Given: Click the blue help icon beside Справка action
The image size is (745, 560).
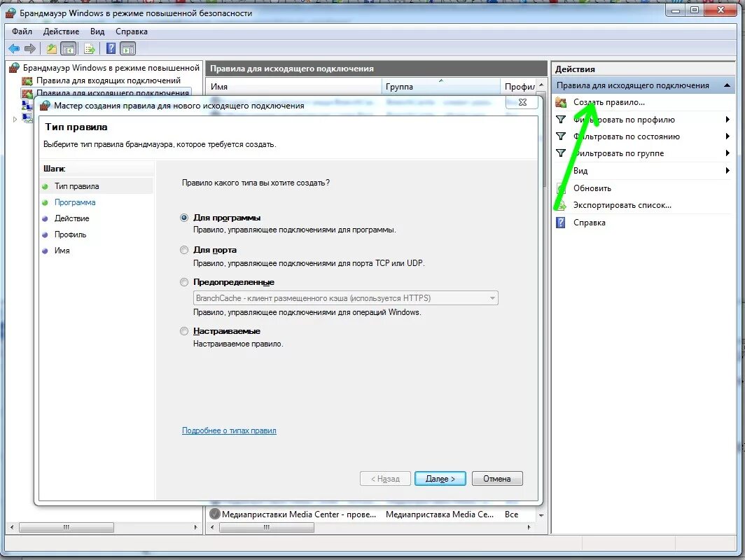Looking at the screenshot, I should click(561, 223).
